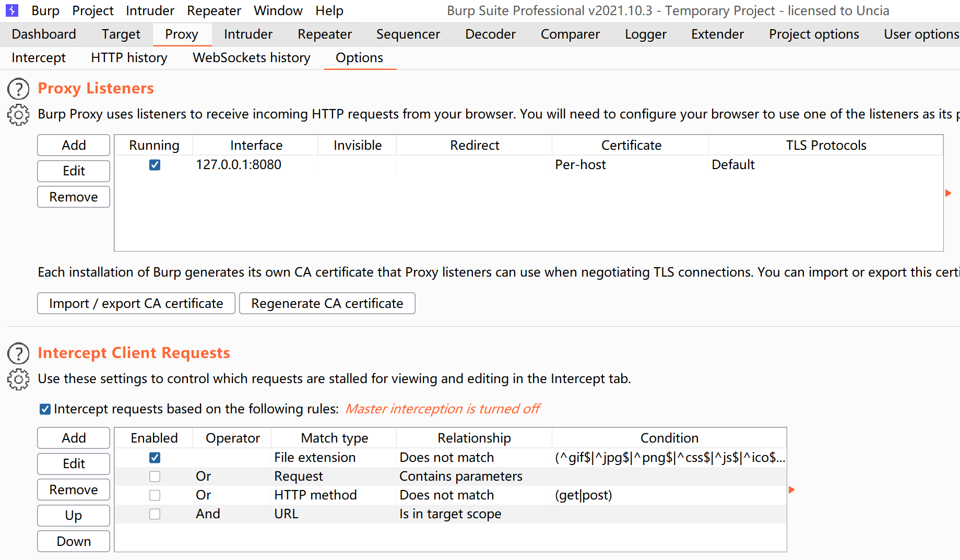Click the Relationship column header
The height and width of the screenshot is (560, 960).
click(474, 438)
